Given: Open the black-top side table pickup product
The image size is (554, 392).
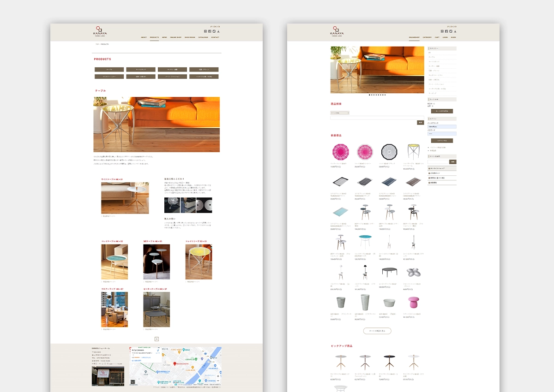Looking at the screenshot, I should pos(389,362).
